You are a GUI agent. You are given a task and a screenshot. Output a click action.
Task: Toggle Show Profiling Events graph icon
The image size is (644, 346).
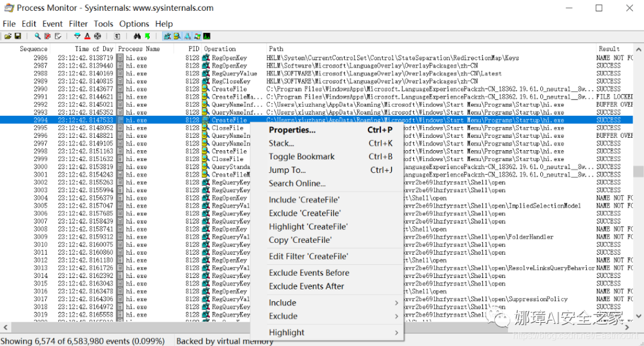tap(207, 36)
